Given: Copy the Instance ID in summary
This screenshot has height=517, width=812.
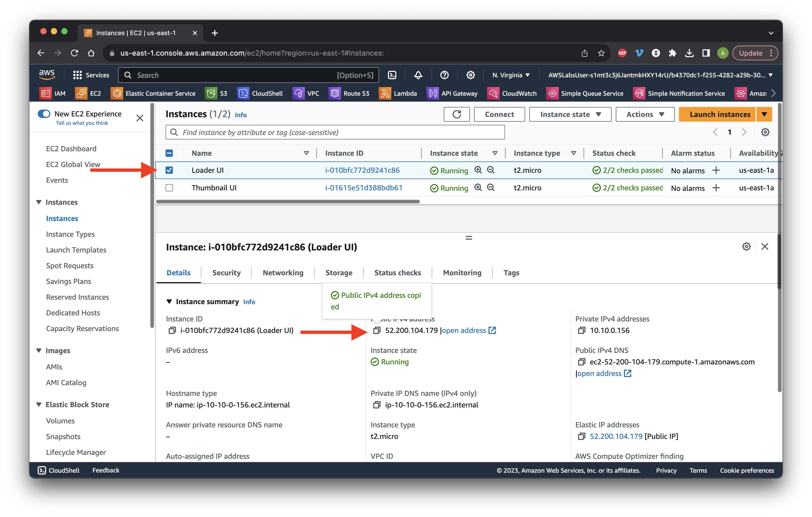Looking at the screenshot, I should pos(172,330).
